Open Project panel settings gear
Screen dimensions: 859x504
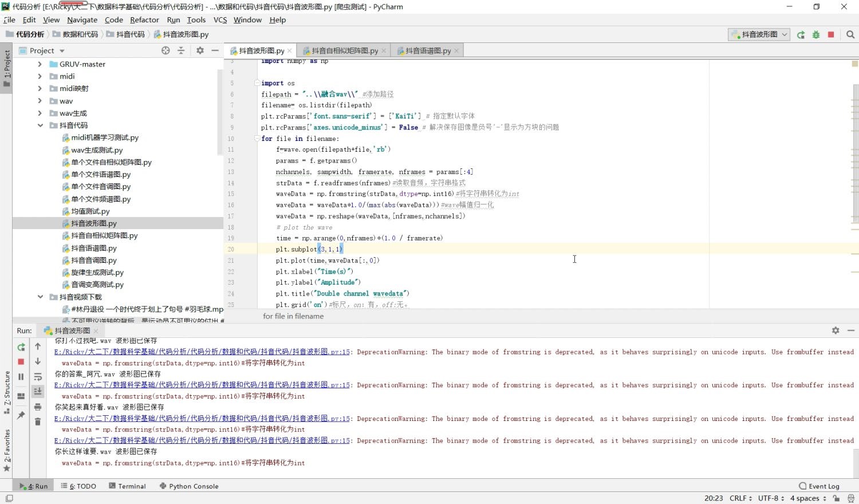[x=200, y=50]
